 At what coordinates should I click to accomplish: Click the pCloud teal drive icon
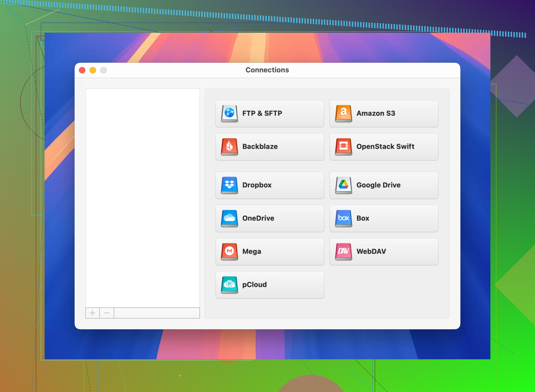pos(230,285)
